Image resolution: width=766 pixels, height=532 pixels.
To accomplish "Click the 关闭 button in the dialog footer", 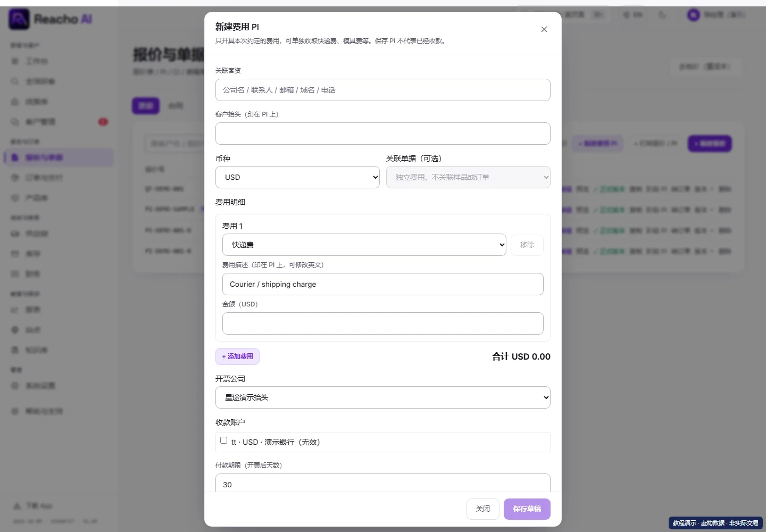I will 483,509.
